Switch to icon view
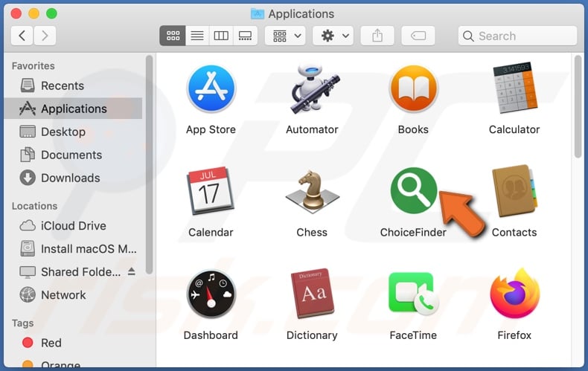This screenshot has width=588, height=371. 173,36
